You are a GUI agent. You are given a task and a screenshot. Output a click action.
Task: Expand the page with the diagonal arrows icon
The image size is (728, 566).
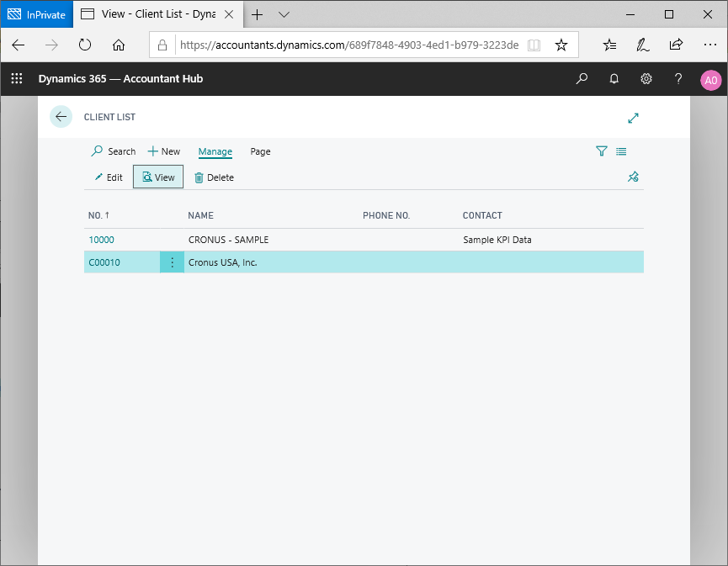click(634, 118)
